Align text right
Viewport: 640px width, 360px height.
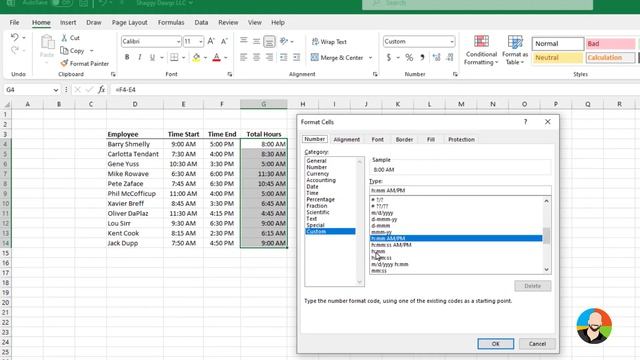point(269,58)
